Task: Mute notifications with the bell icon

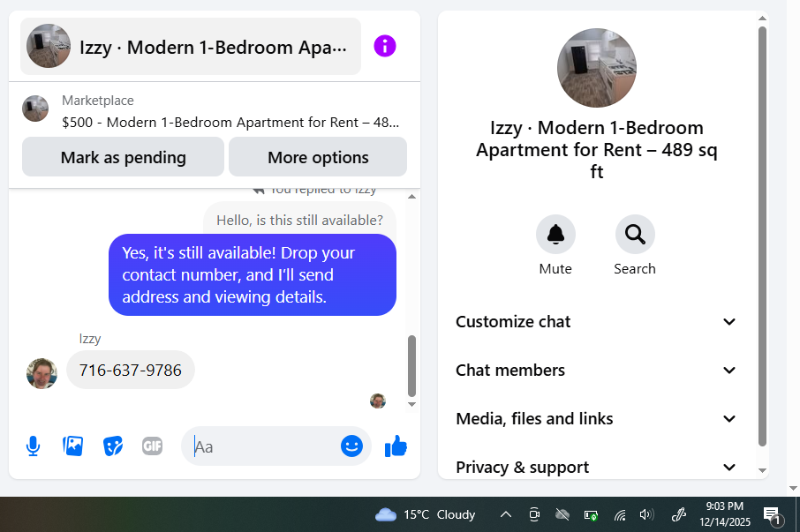Action: click(x=555, y=235)
